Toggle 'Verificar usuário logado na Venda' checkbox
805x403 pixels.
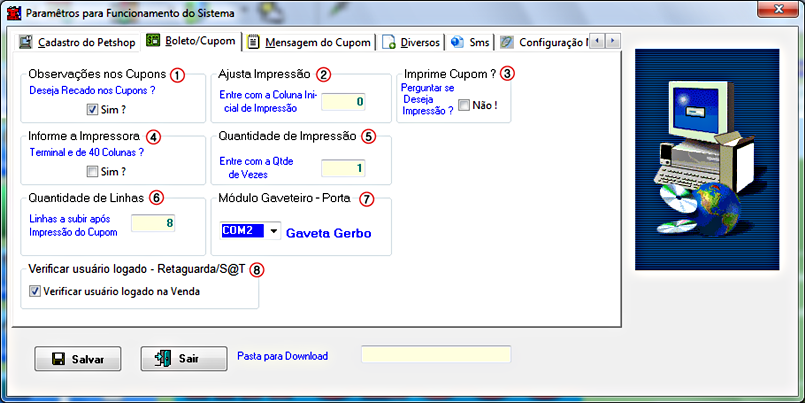click(x=35, y=292)
